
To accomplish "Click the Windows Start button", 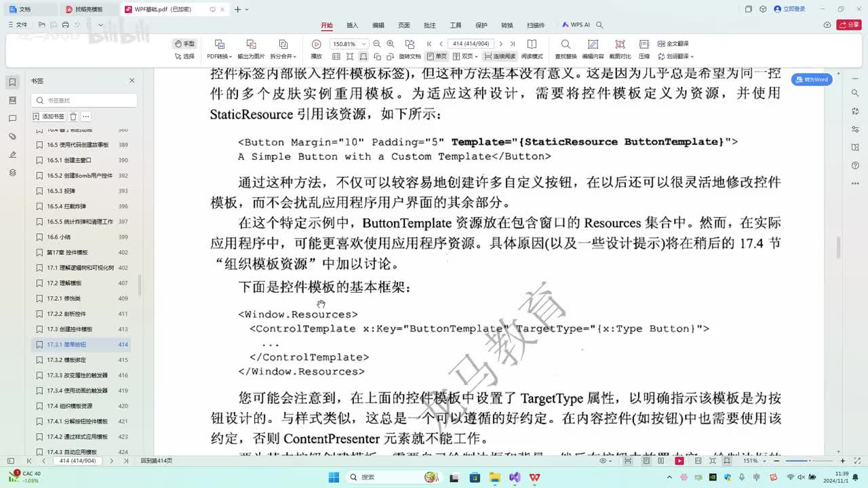I will [334, 477].
